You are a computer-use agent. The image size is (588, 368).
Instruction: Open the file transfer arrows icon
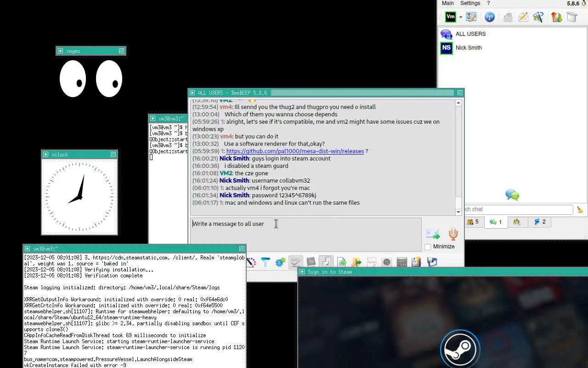[x=556, y=17]
